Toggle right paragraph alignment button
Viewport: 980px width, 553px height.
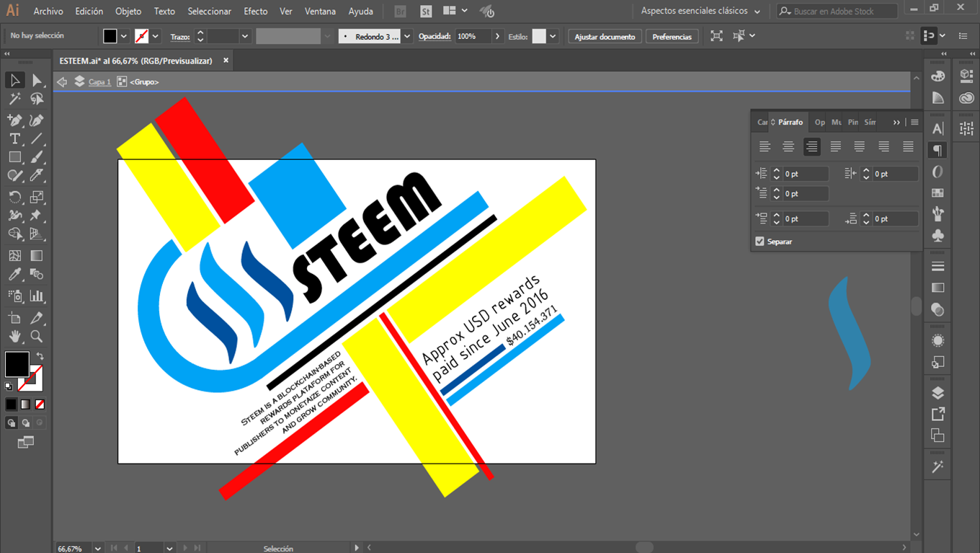pyautogui.click(x=812, y=146)
